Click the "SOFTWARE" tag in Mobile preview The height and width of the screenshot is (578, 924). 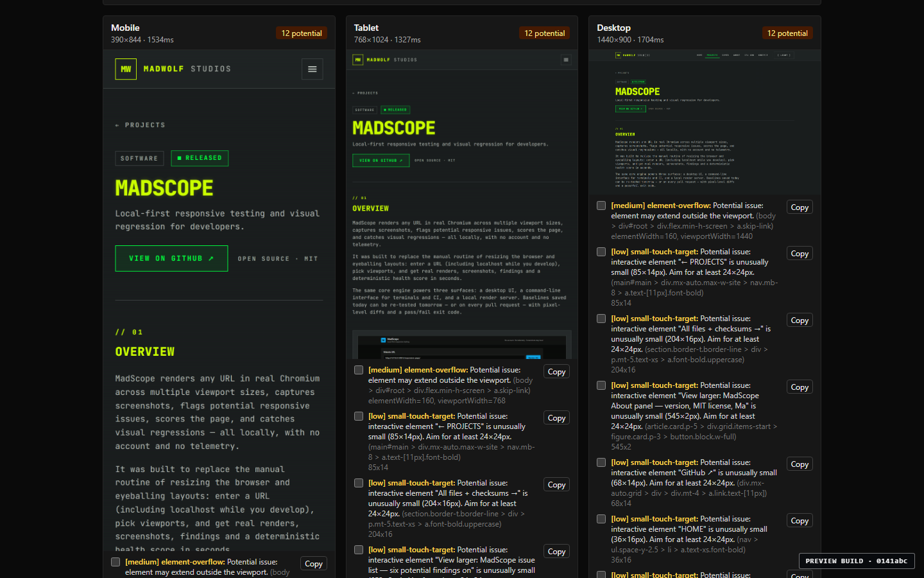139,158
